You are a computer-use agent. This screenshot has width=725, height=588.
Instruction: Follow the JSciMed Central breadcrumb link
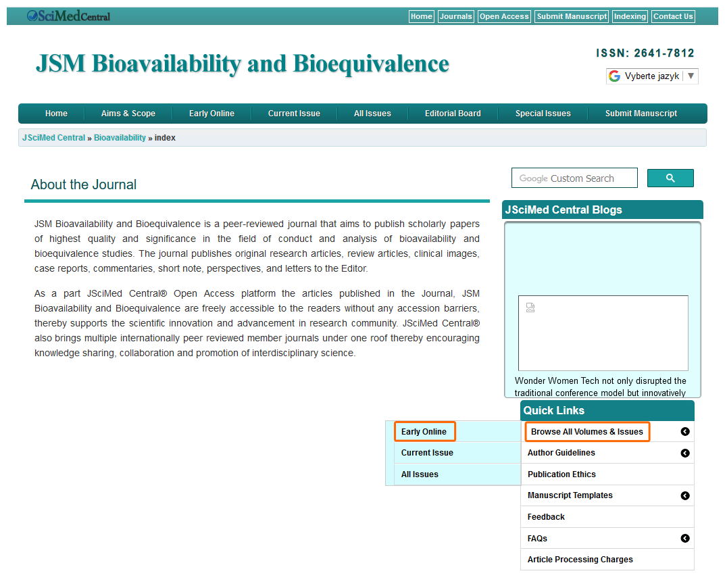click(x=53, y=138)
